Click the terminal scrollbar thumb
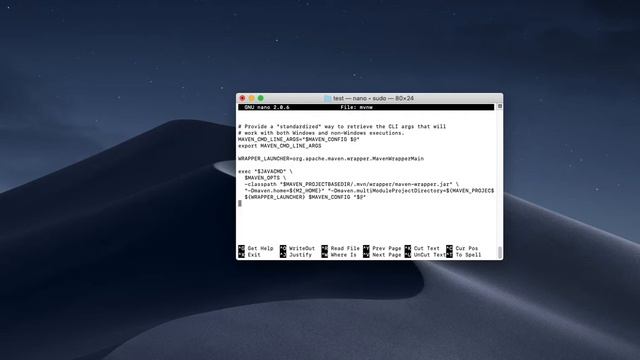The image size is (640, 360). [x=500, y=252]
